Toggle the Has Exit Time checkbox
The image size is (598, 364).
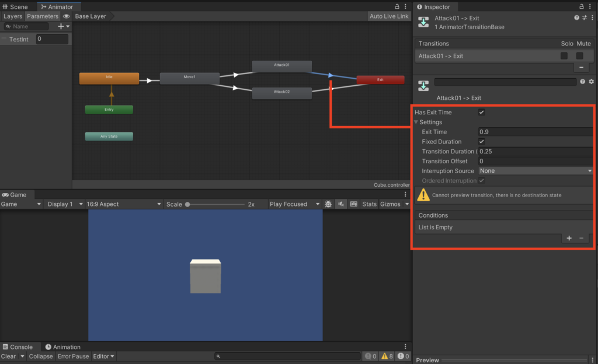(482, 112)
